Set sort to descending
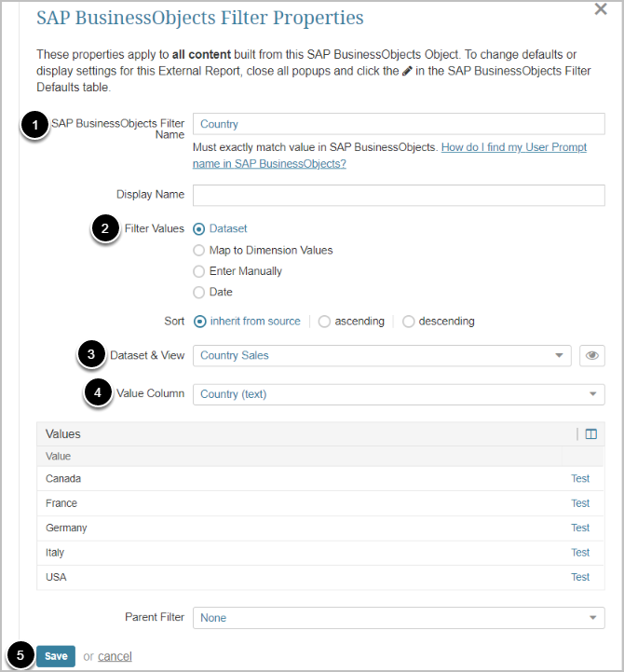This screenshot has width=624, height=672. click(x=409, y=322)
